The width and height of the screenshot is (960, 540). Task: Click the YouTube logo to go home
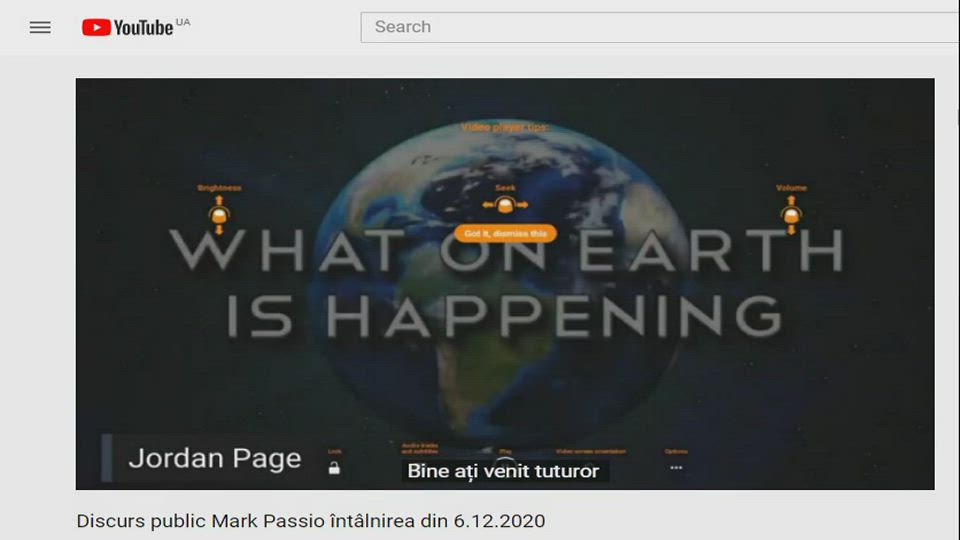pos(127,27)
